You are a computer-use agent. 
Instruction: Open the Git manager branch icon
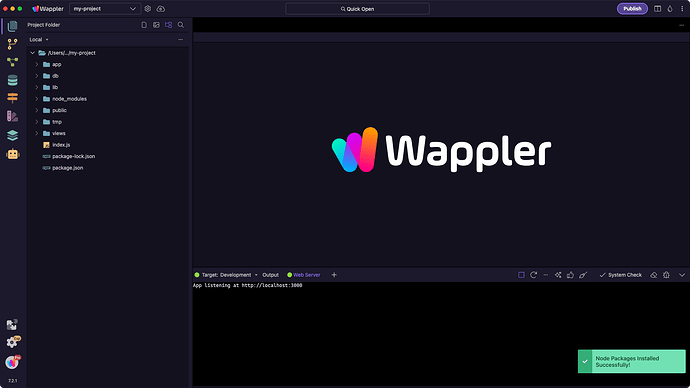12,44
